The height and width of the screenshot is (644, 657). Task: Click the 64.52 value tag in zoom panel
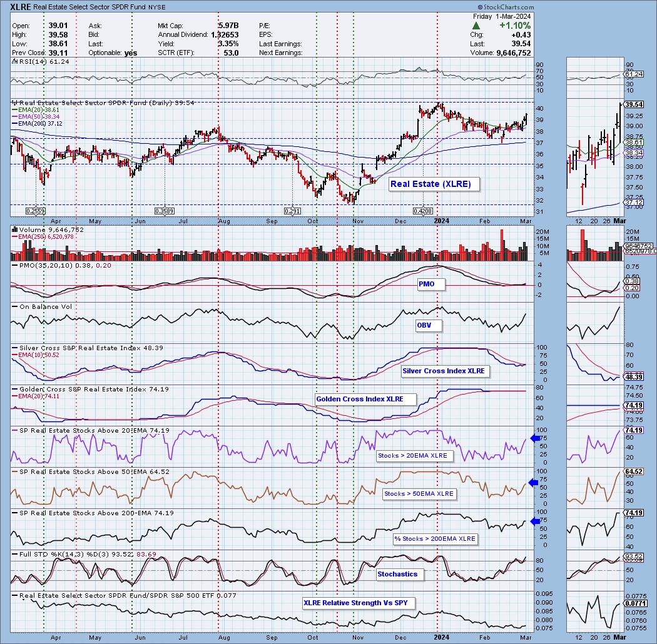coord(633,471)
